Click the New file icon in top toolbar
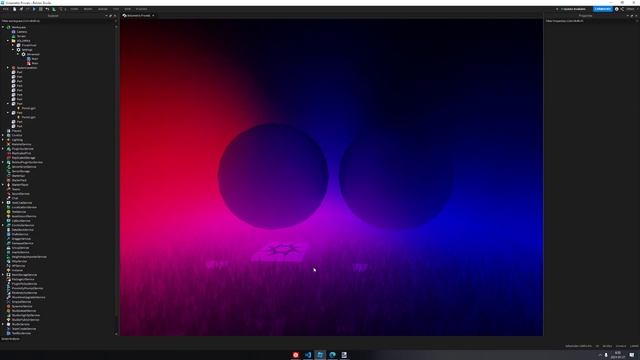 tap(15, 9)
